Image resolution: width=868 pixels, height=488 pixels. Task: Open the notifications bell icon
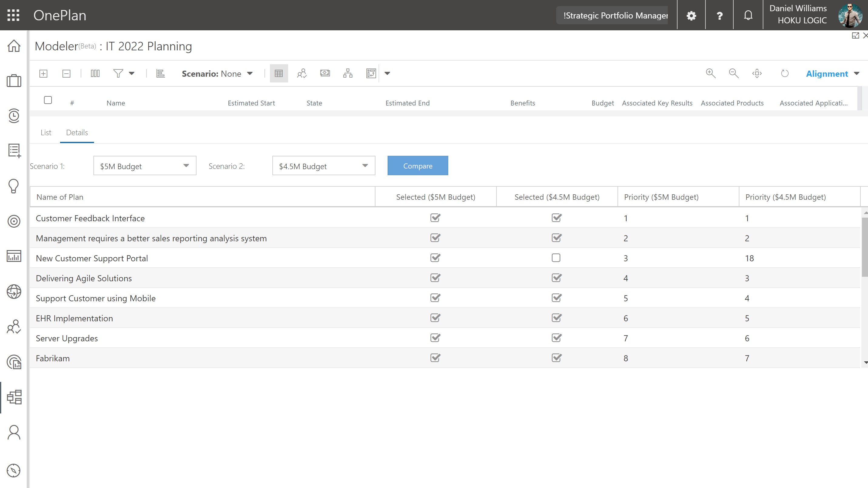(748, 15)
